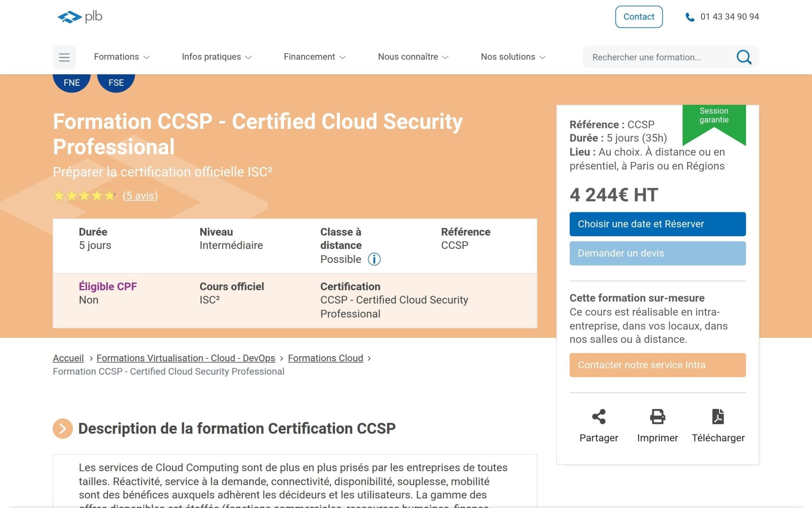
Task: Click the Télécharger label
Action: [x=718, y=438]
